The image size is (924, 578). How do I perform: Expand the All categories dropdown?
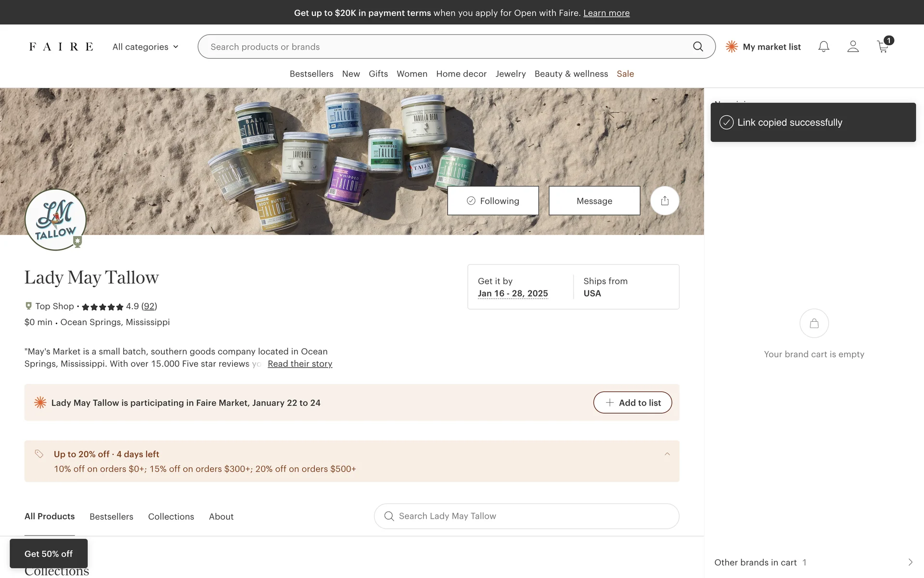145,47
